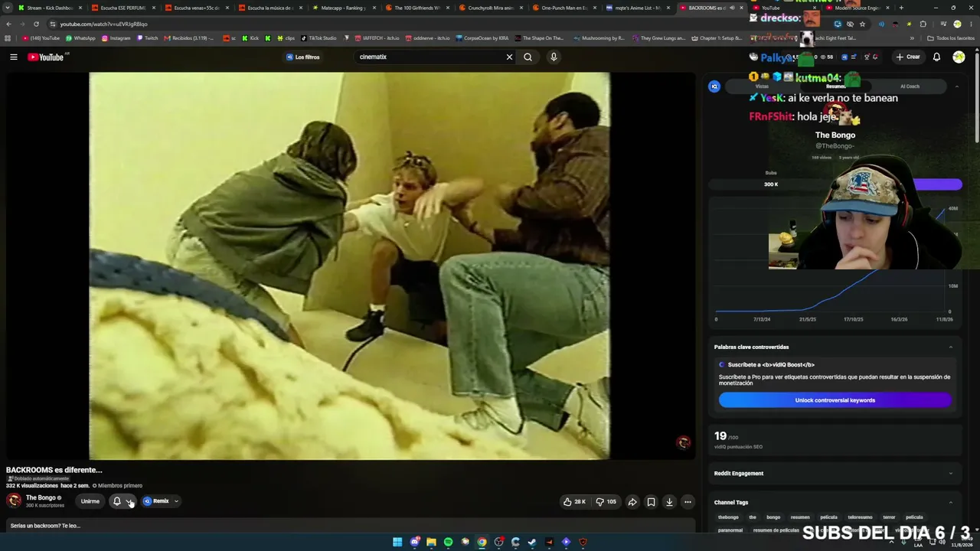The image size is (980, 551).
Task: Click the channel watermark in the player
Action: pyautogui.click(x=684, y=442)
